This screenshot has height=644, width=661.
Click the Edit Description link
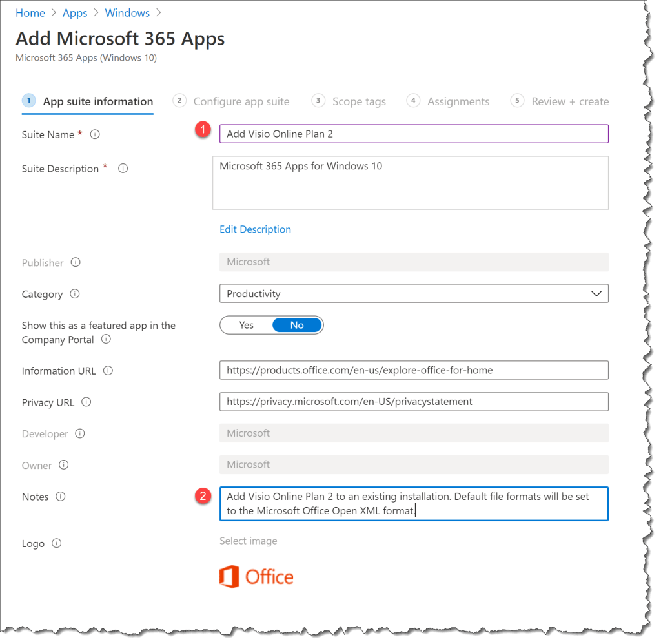click(x=255, y=229)
